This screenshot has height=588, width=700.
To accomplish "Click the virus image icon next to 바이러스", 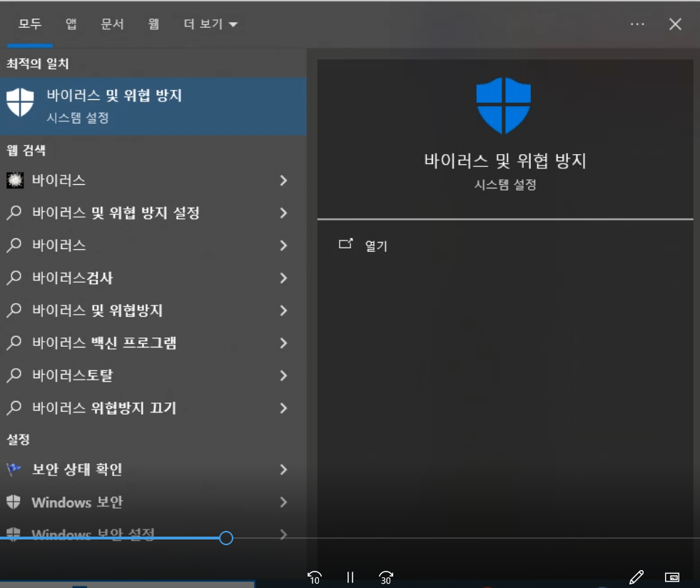I will point(15,181).
